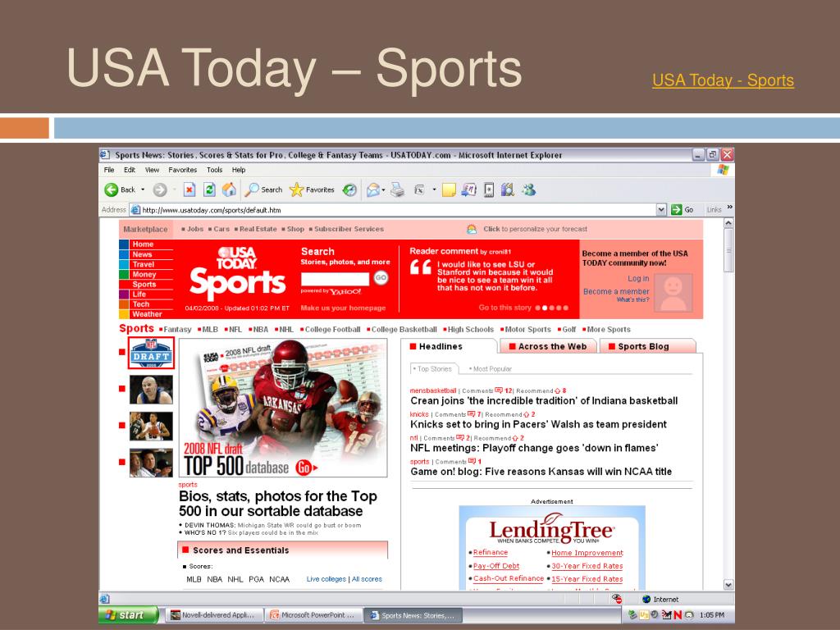This screenshot has width=840, height=630.
Task: Open the Crean joins Indiana basketball headline
Action: (544, 400)
